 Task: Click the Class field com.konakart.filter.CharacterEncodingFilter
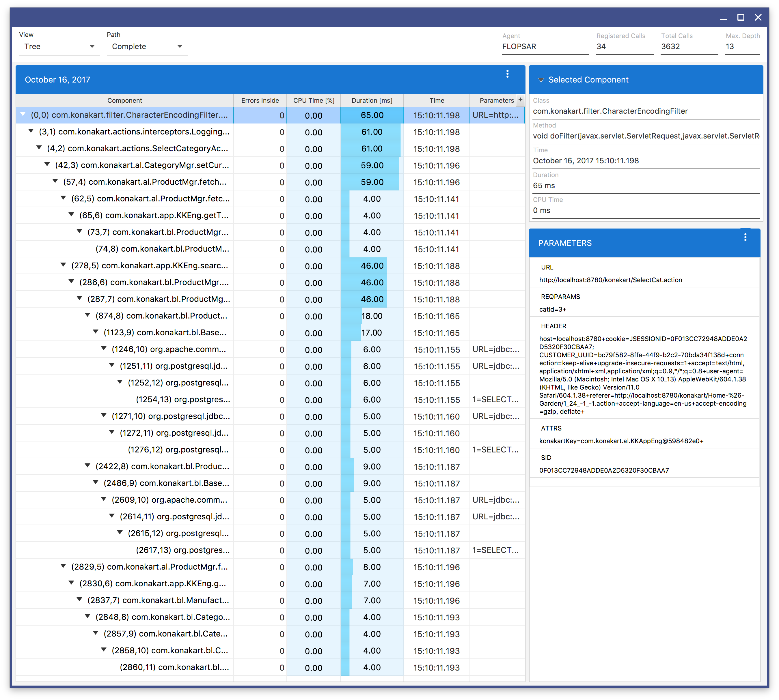pos(646,111)
